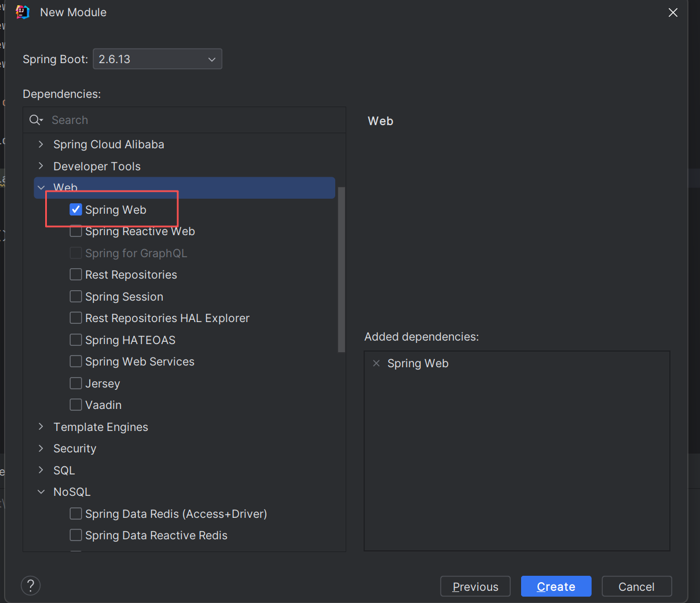
Task: Expand the SQL group
Action: [41, 470]
